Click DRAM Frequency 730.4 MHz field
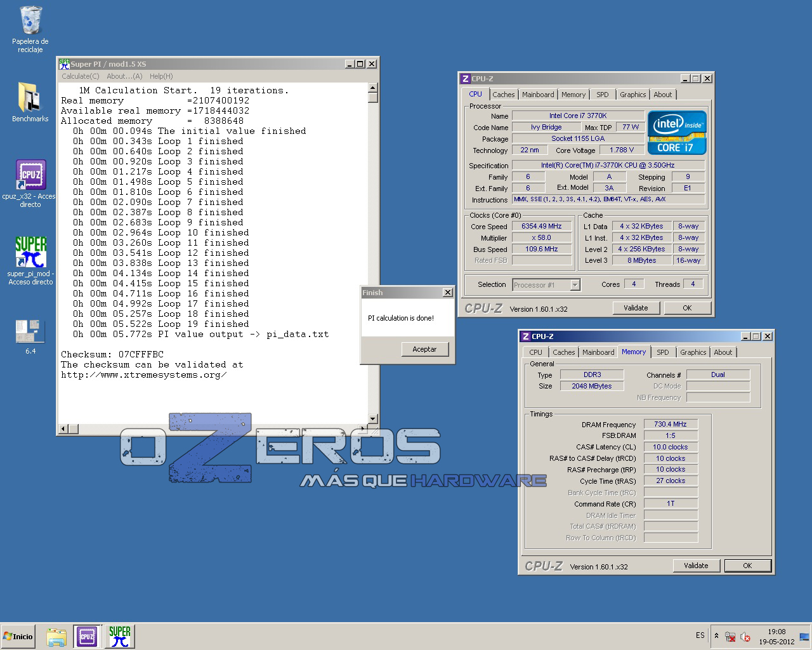The image size is (812, 650). 671,424
